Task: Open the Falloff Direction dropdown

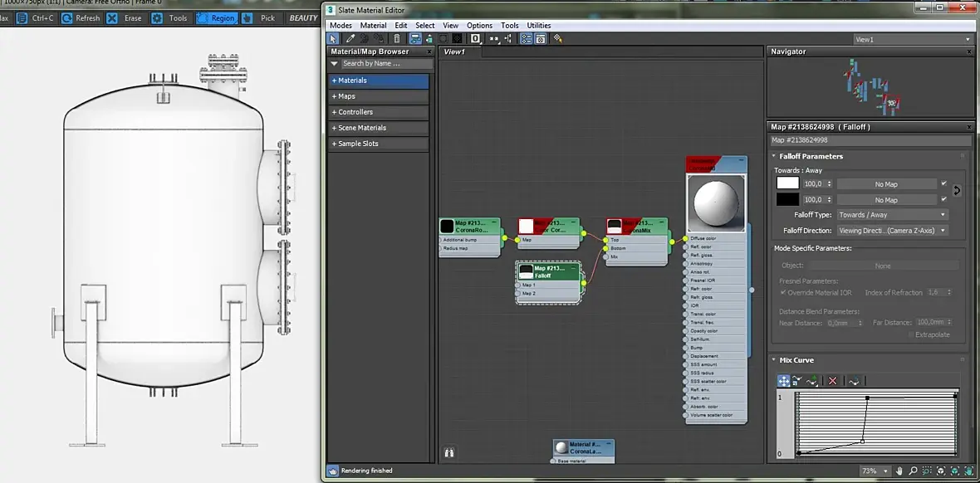Action: click(x=892, y=231)
